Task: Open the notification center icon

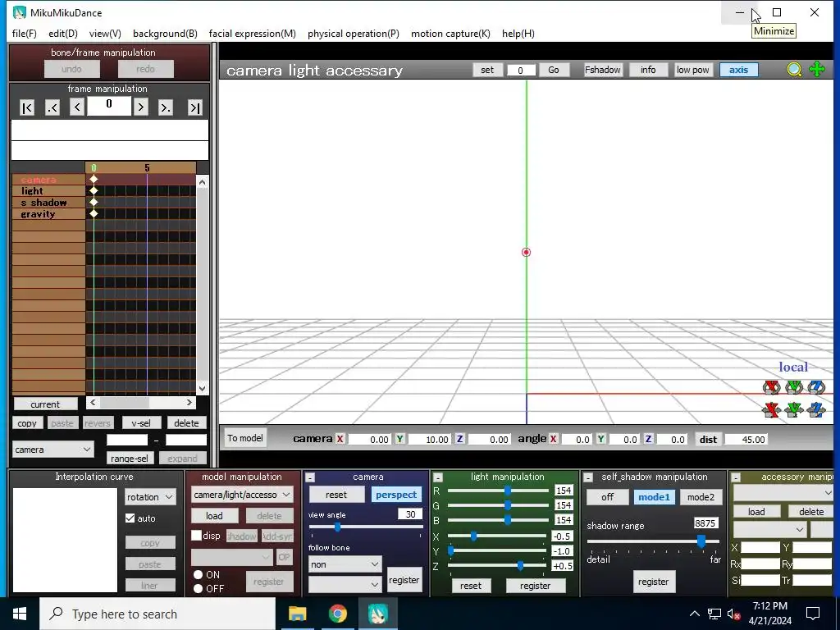Action: [813, 614]
